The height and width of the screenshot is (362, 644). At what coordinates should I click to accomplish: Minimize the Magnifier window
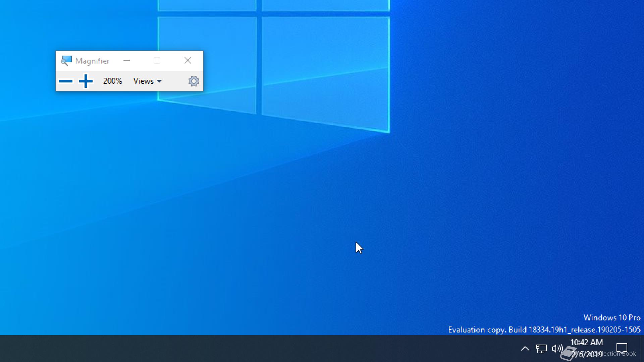coord(127,61)
